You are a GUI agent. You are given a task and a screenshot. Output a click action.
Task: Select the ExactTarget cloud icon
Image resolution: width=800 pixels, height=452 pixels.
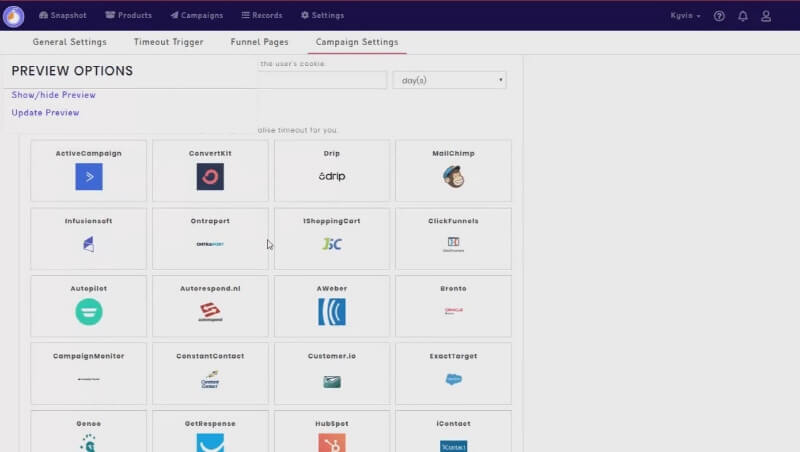454,379
